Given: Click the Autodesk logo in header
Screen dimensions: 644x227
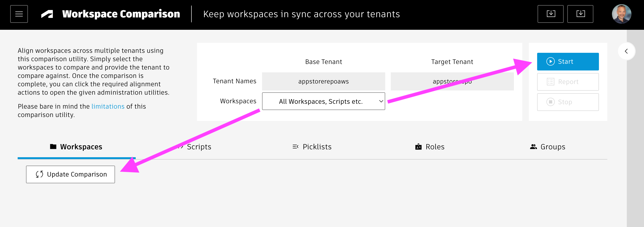Looking at the screenshot, I should 47,14.
